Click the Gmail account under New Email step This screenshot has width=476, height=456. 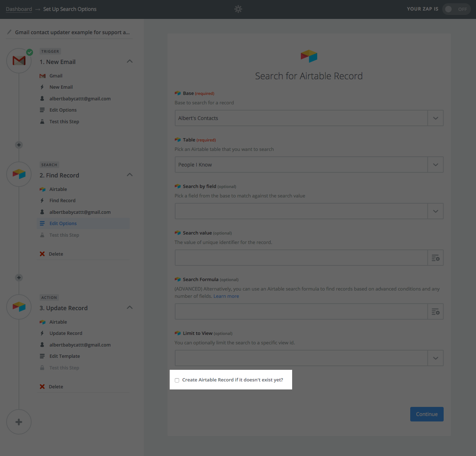click(80, 99)
